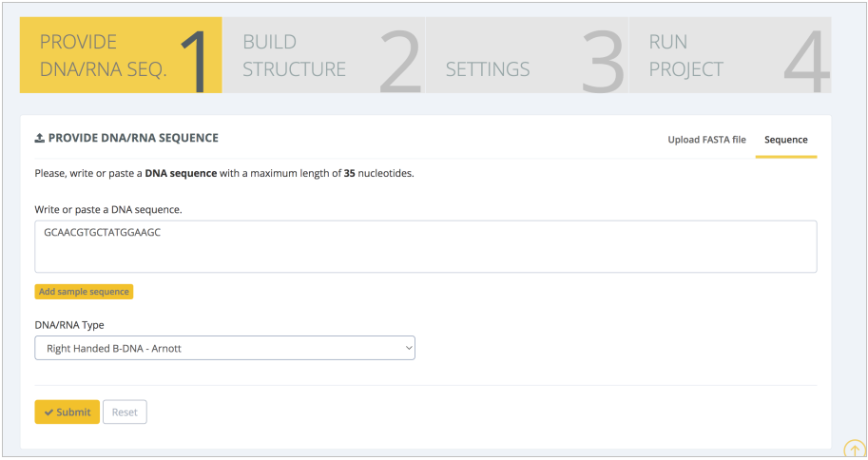Screen dimensions: 868x460
Task: Focus the DNA sequence text area
Action: click(x=425, y=247)
